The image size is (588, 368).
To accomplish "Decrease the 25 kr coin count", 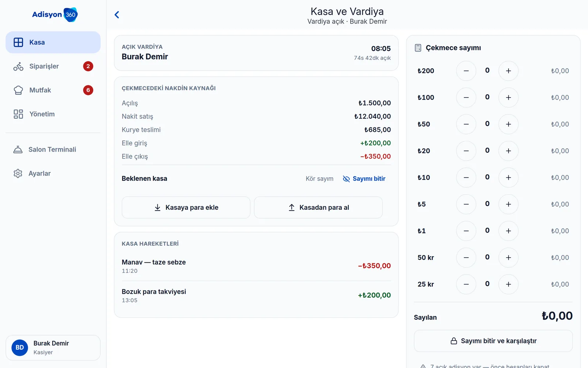I will pyautogui.click(x=466, y=284).
